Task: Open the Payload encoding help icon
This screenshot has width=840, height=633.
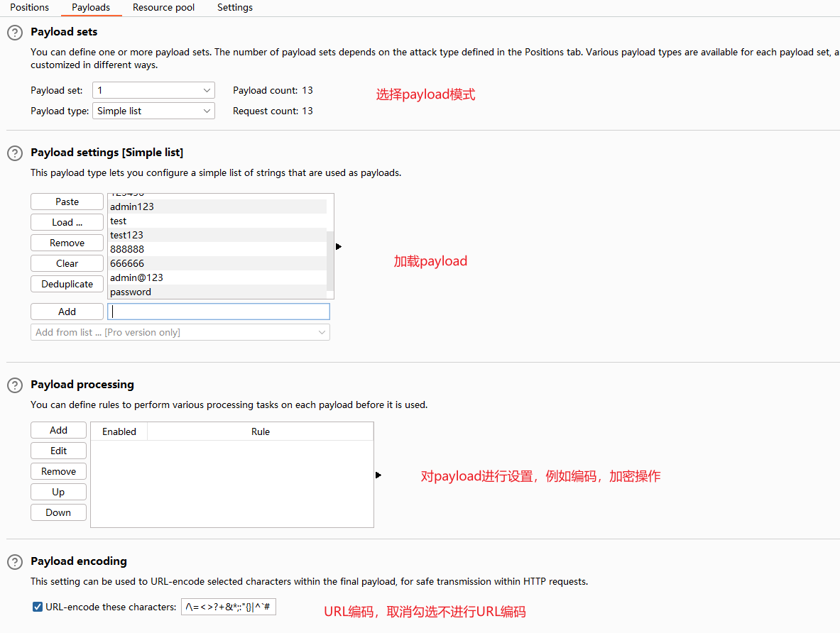Action: click(x=14, y=562)
